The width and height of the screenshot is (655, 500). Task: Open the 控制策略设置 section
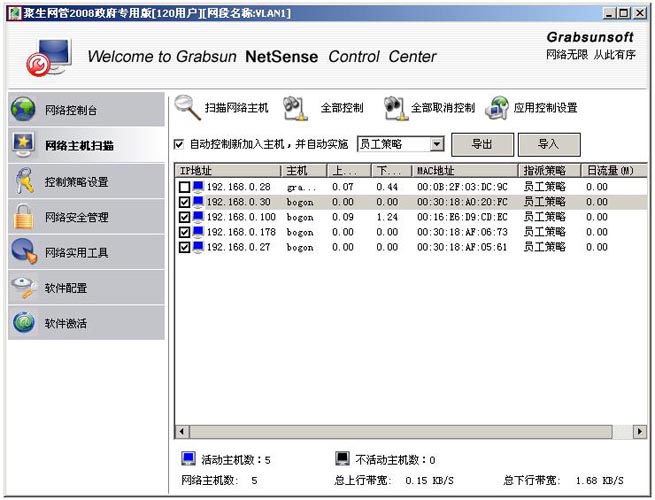[x=86, y=181]
